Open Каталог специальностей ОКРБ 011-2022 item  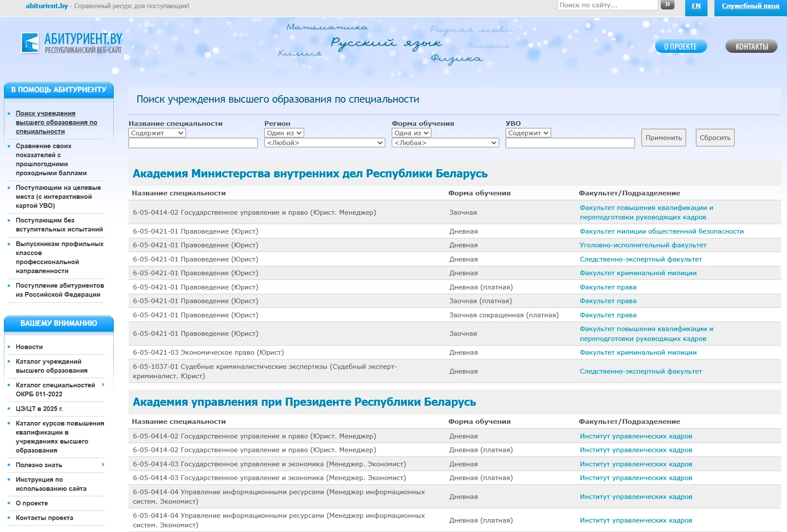[55, 389]
